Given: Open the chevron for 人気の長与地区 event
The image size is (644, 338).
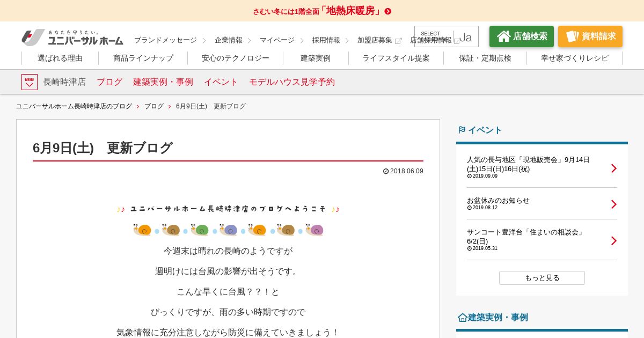Looking at the screenshot, I should (614, 168).
